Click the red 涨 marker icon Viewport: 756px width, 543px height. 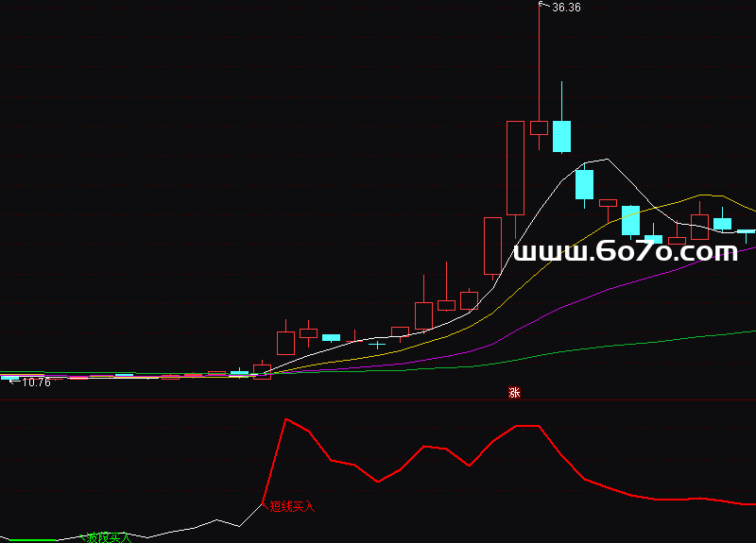pos(515,393)
